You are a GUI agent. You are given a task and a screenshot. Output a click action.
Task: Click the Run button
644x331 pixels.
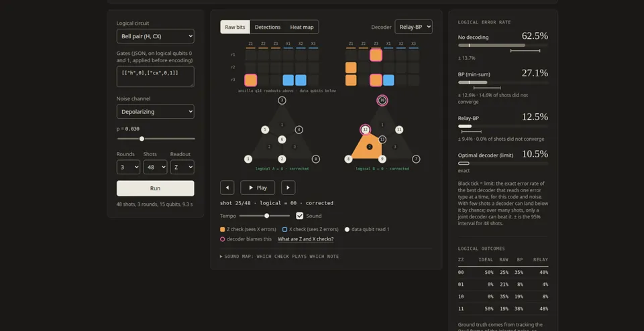(155, 188)
